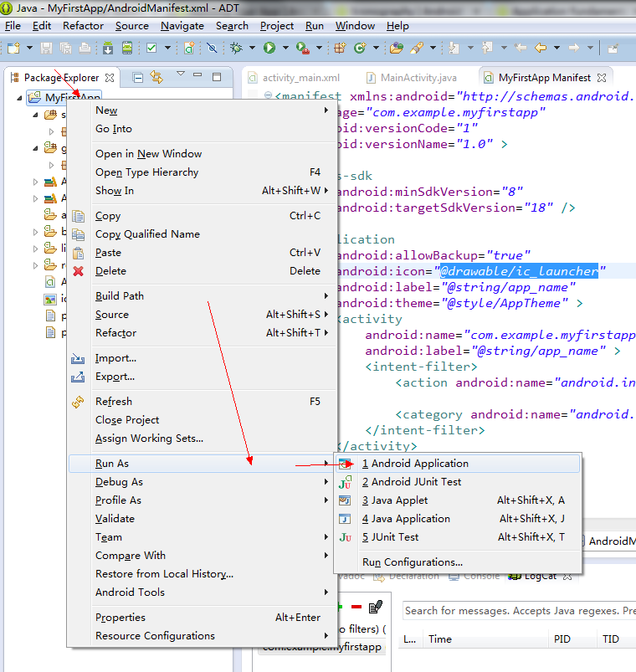Viewport: 636px width, 672px height.
Task: Open the Project menu
Action: coord(277,26)
